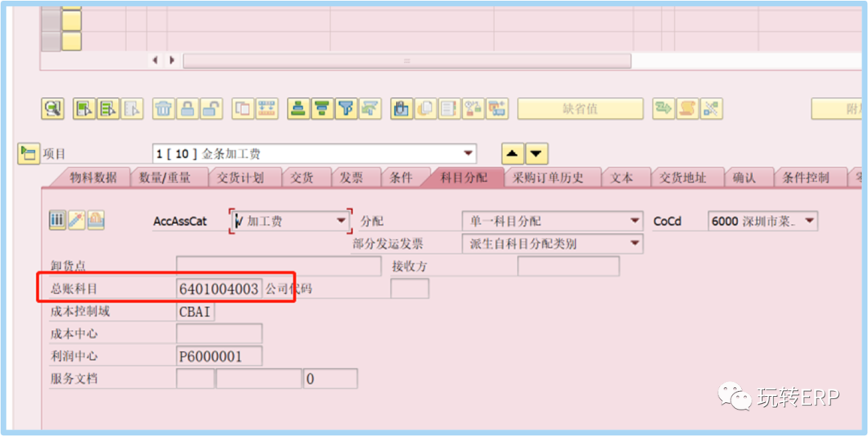Click the open padlock unblock icon

[211, 109]
